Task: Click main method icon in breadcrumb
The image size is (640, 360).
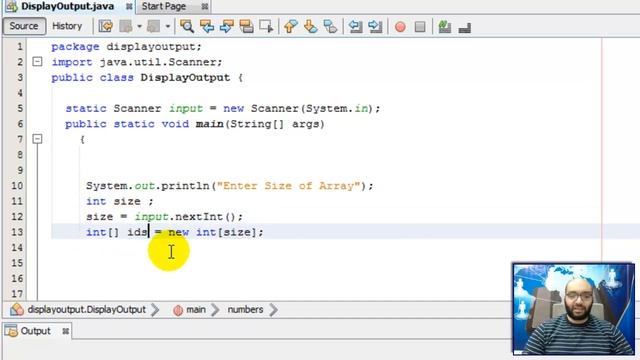Action: tap(178, 310)
